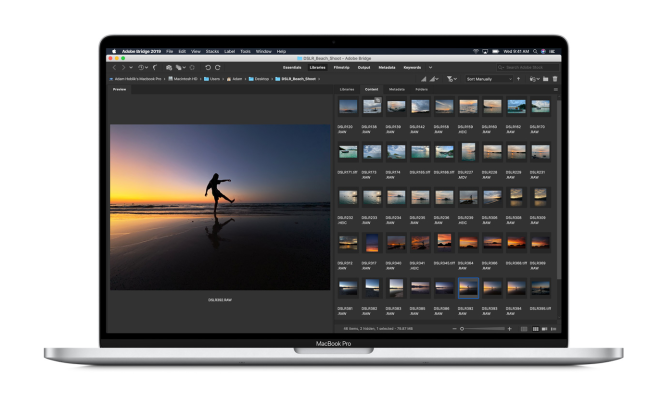Viewport: 650px width, 418px height.
Task: Toggle ascending sort order arrow
Action: click(518, 79)
